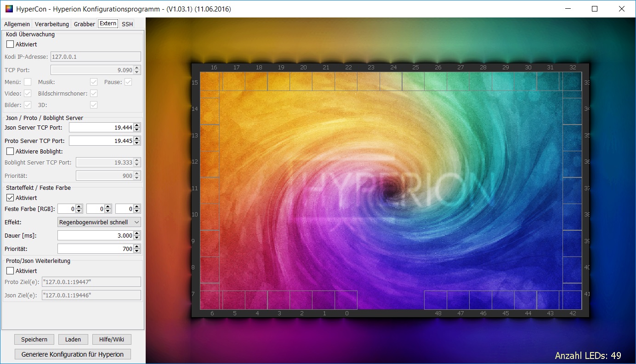Disable the Starteffekt Aktiviert checkbox
Viewport: 636px width, 364px height.
coord(10,198)
